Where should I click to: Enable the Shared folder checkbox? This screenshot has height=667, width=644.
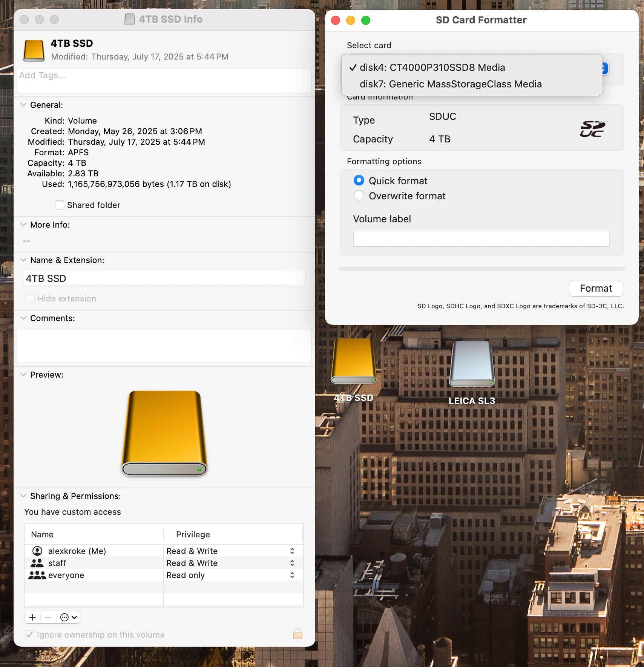click(x=60, y=205)
